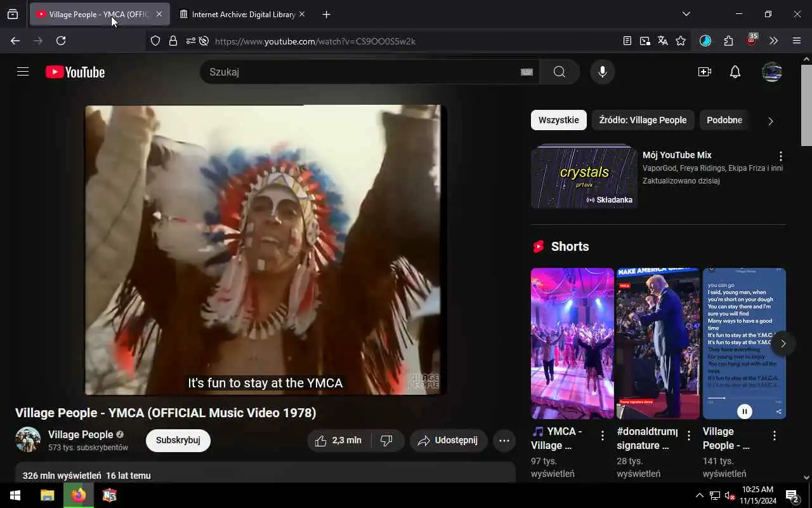Open the #donaldtrump short thumbnail
812x508 pixels.
click(x=658, y=344)
